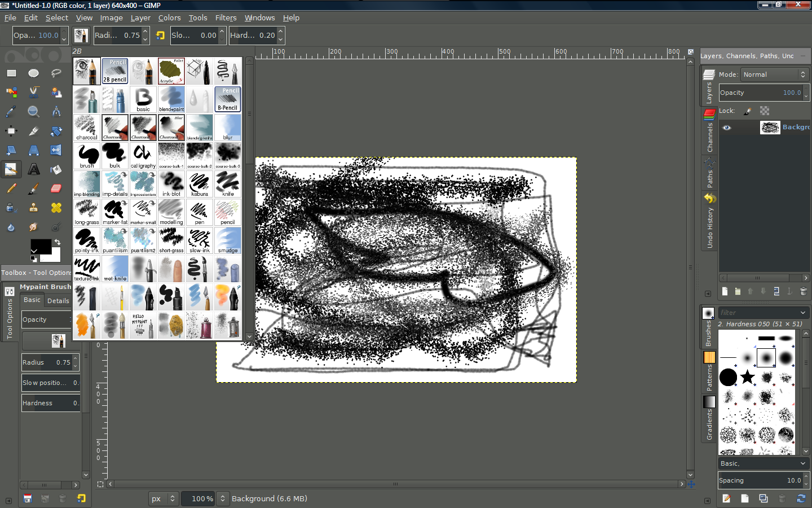Adjust the layer Opacity slider

pyautogui.click(x=764, y=93)
